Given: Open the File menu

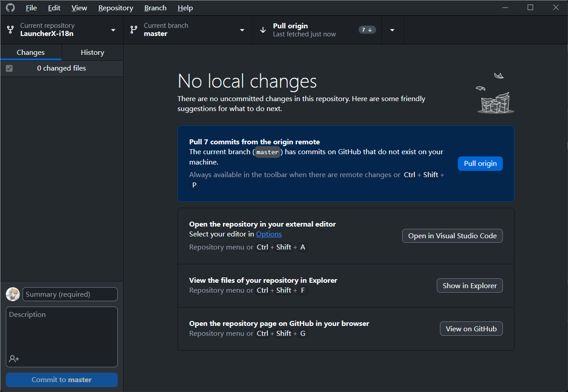Looking at the screenshot, I should (x=31, y=8).
